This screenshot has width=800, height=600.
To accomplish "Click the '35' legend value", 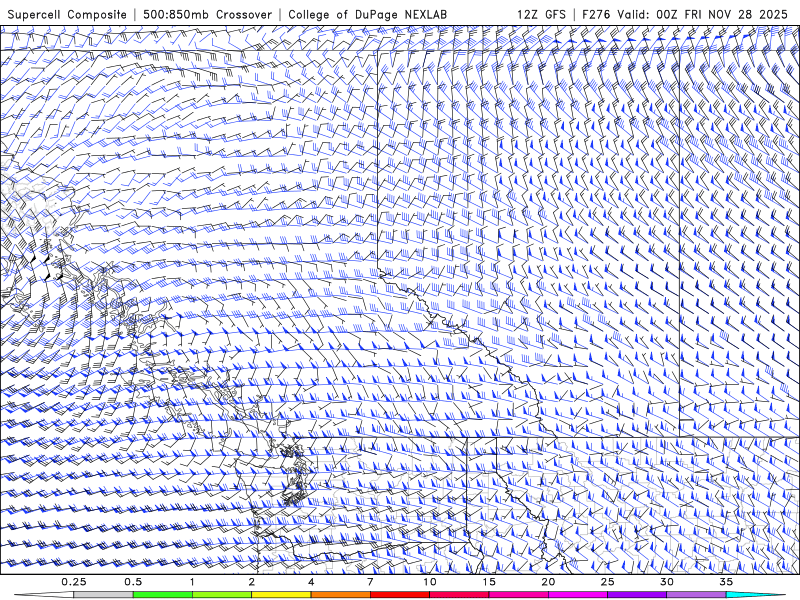I will click(x=726, y=582).
